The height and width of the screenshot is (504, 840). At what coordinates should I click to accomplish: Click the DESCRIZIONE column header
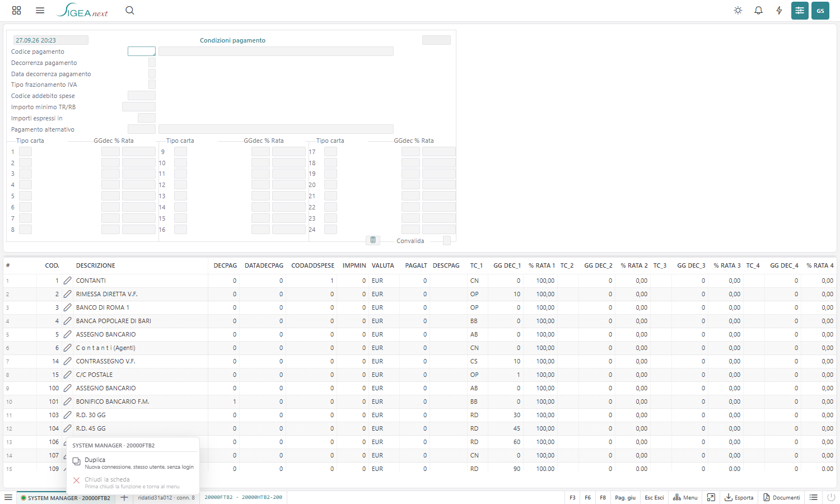96,265
